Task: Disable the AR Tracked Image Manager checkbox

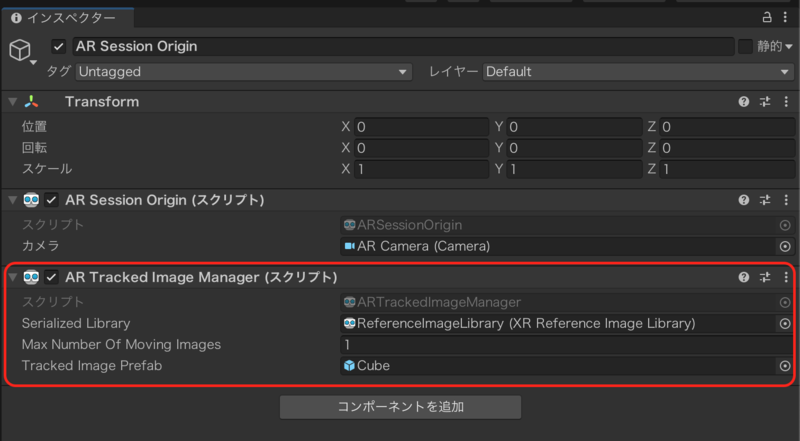Action: (x=51, y=277)
